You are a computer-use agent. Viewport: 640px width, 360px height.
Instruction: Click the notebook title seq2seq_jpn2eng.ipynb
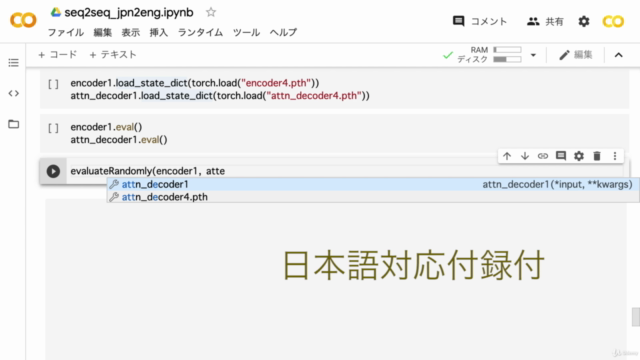click(x=129, y=12)
